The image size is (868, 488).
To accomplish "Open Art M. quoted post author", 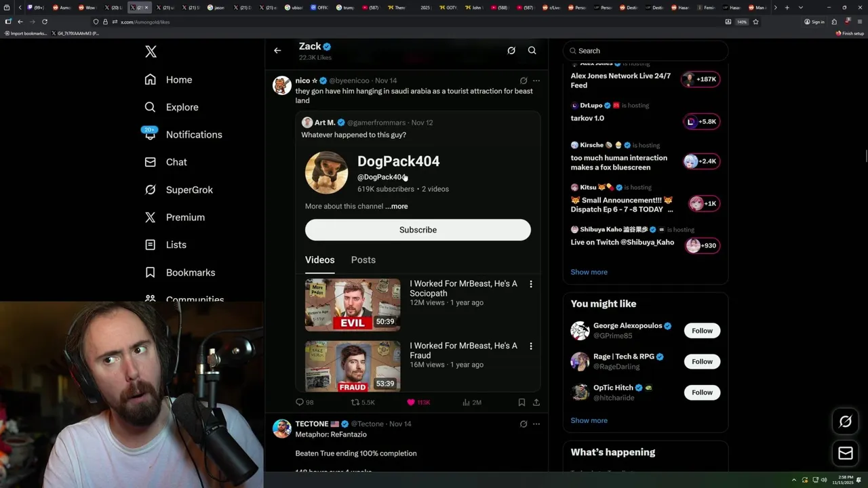I will (x=325, y=123).
